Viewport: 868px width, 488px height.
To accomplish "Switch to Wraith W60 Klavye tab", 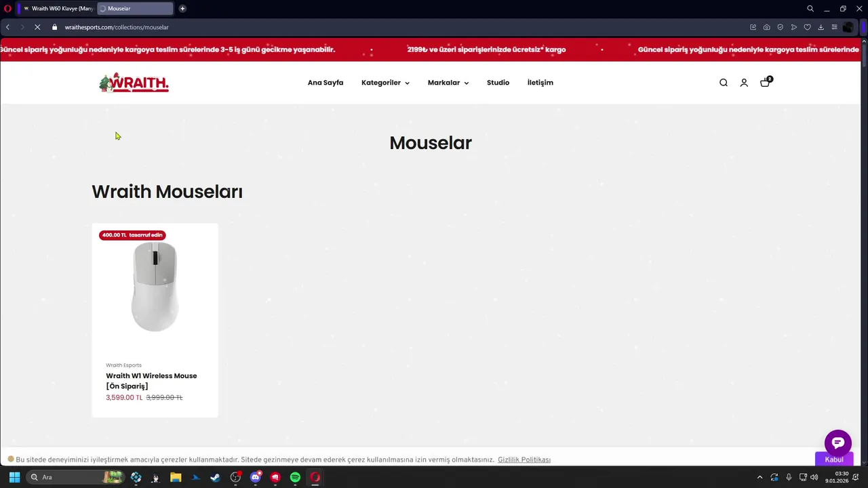I will pyautogui.click(x=57, y=9).
